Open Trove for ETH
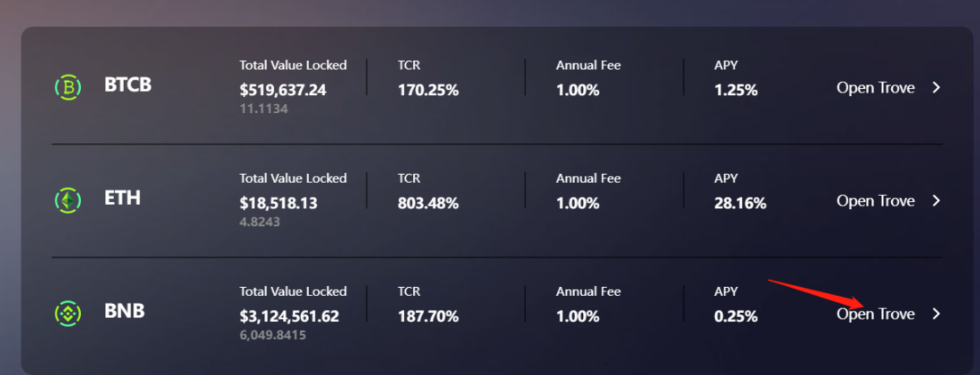Screen dimensions: 980x375 click(x=875, y=201)
